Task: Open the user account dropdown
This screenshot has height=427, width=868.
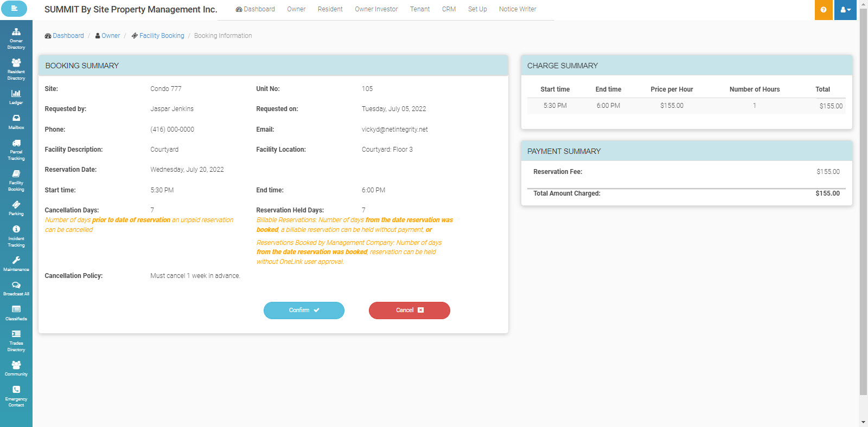Action: coord(845,10)
